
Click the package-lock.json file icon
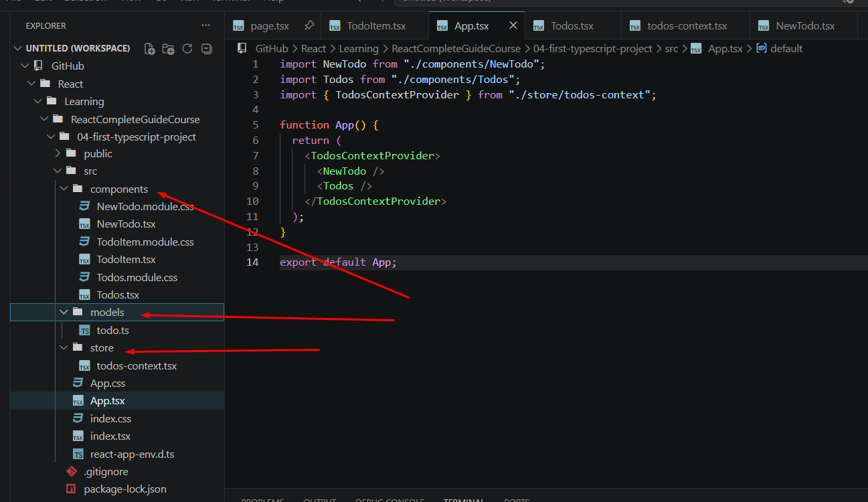[x=72, y=489]
